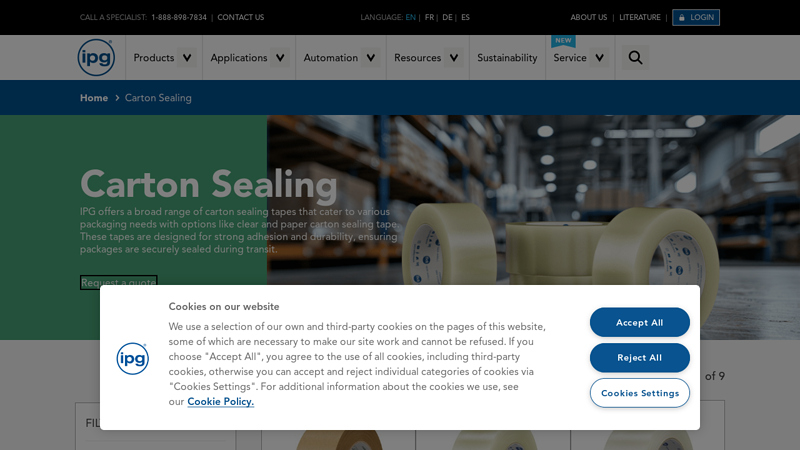Viewport: 800px width, 450px height.
Task: Open the search magnifier icon
Action: point(635,58)
